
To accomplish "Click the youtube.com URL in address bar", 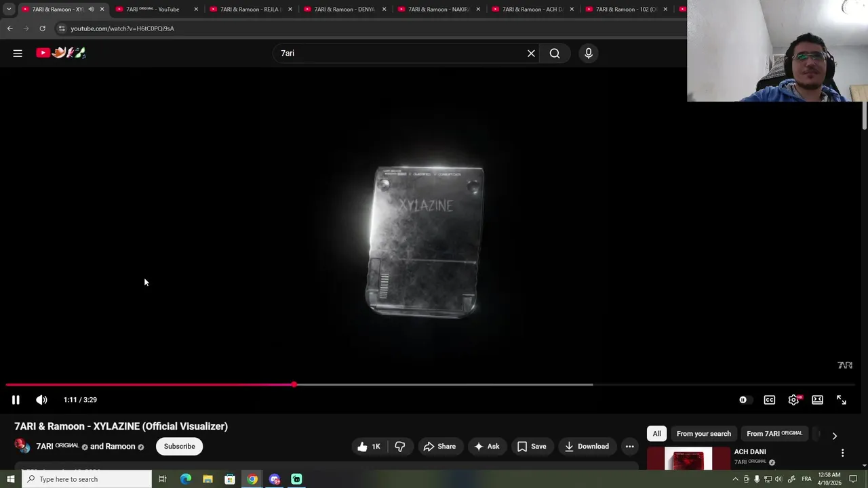I will coord(122,28).
